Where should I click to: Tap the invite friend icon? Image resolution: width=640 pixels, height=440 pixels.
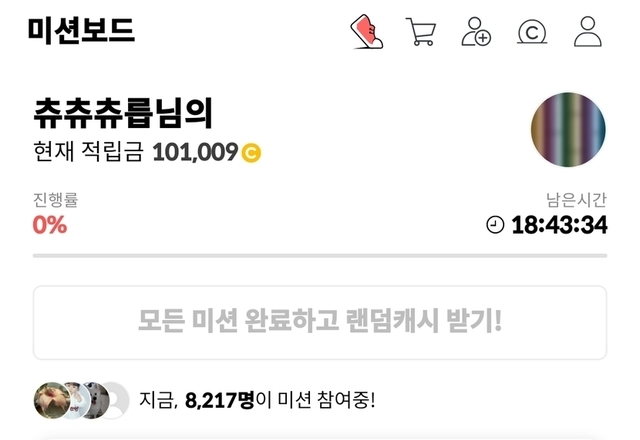pos(476,31)
